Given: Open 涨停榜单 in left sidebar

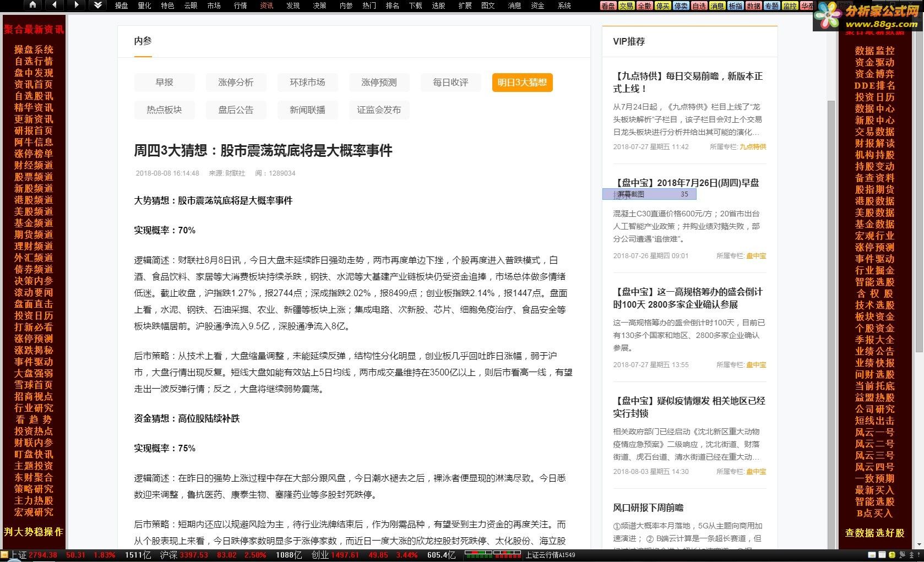Looking at the screenshot, I should 34,154.
